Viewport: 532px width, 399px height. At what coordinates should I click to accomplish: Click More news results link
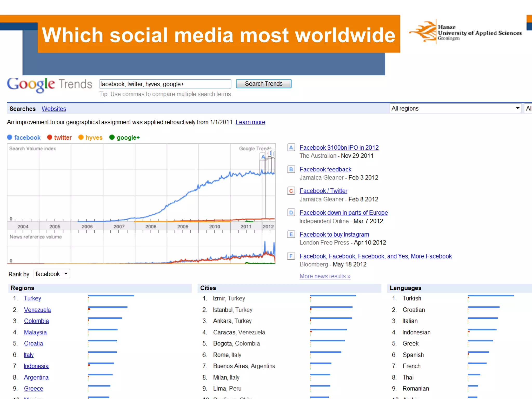pyautogui.click(x=325, y=276)
